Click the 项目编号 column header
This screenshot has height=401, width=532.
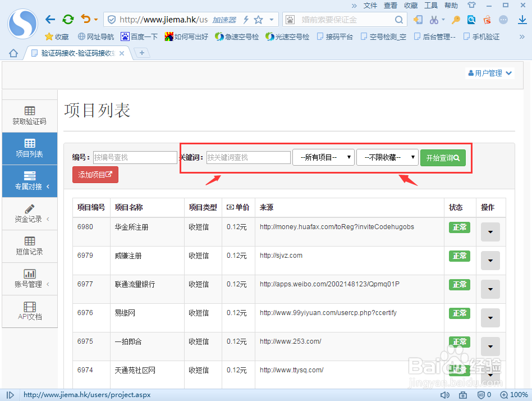pyautogui.click(x=91, y=207)
